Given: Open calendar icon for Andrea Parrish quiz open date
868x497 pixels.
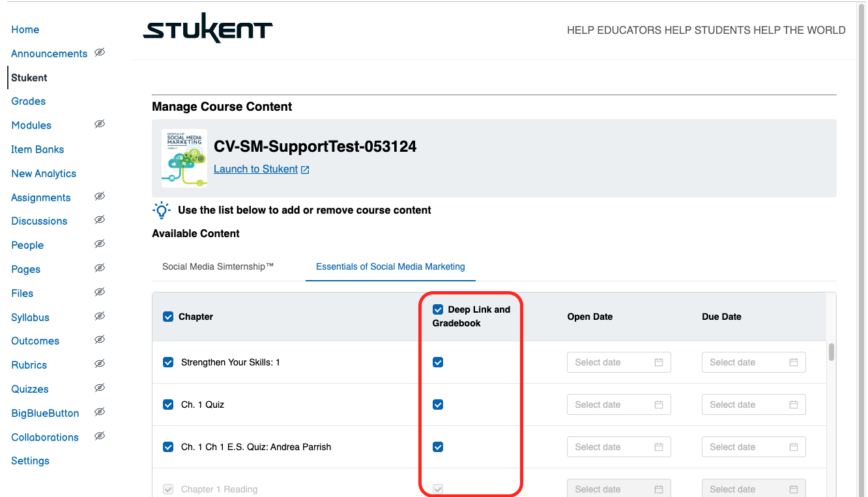Looking at the screenshot, I should [x=659, y=447].
